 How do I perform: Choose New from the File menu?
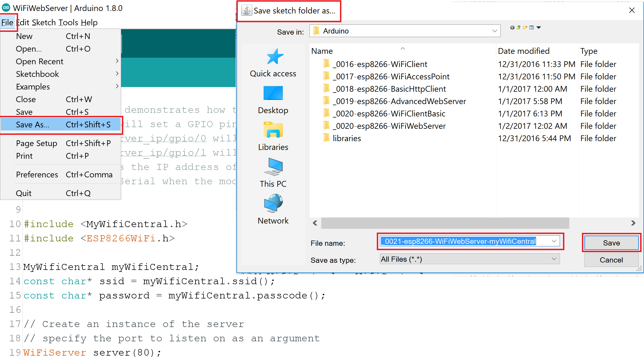point(60,36)
